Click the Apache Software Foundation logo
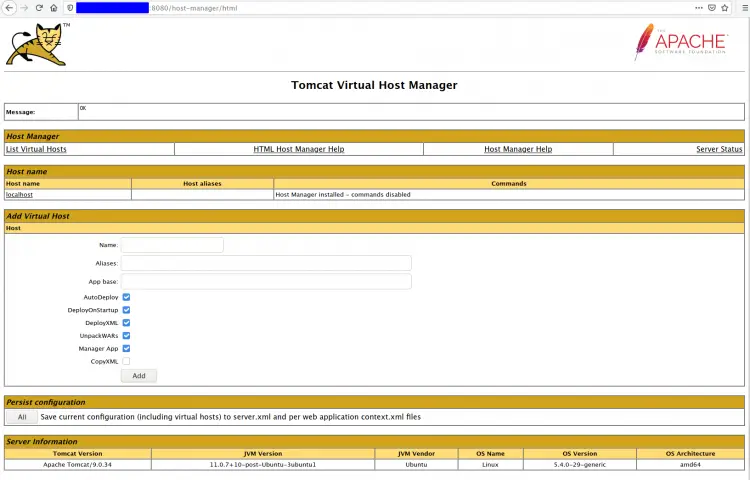Image resolution: width=750 pixels, height=480 pixels. coord(681,42)
